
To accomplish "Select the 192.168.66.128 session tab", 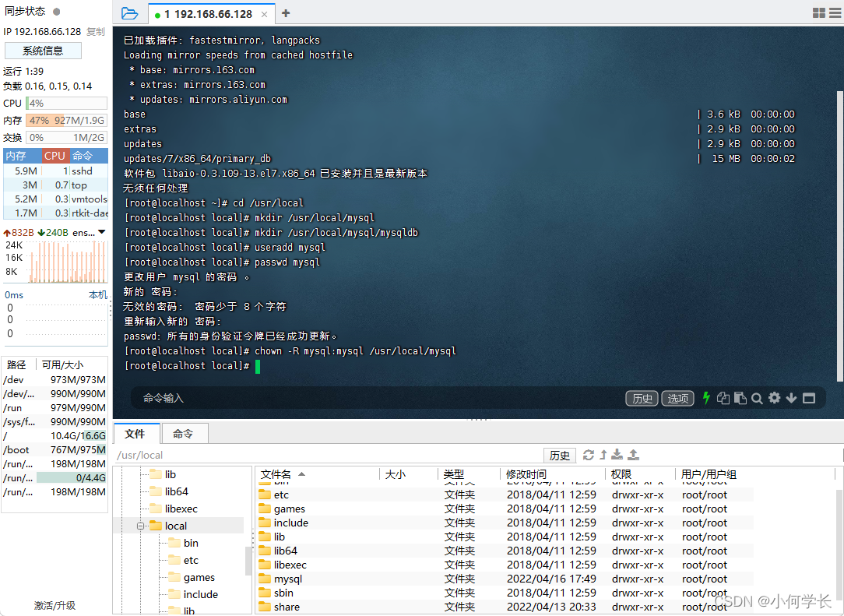I will point(208,14).
